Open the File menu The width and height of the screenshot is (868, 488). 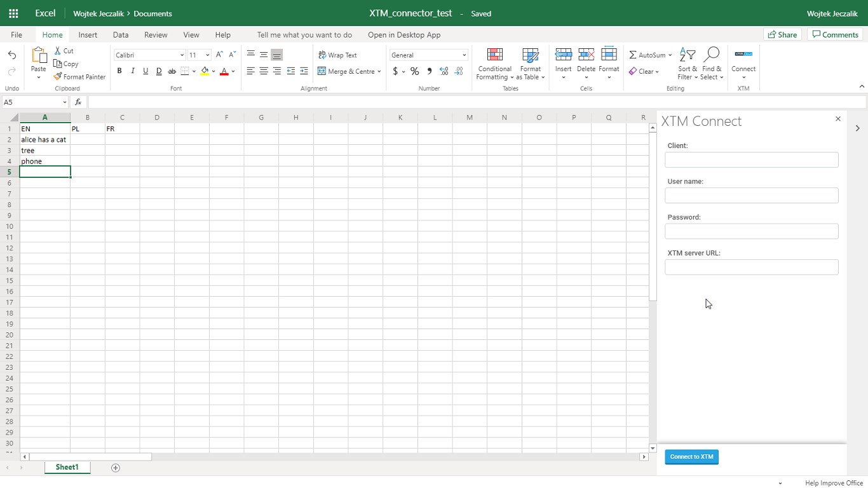click(17, 35)
